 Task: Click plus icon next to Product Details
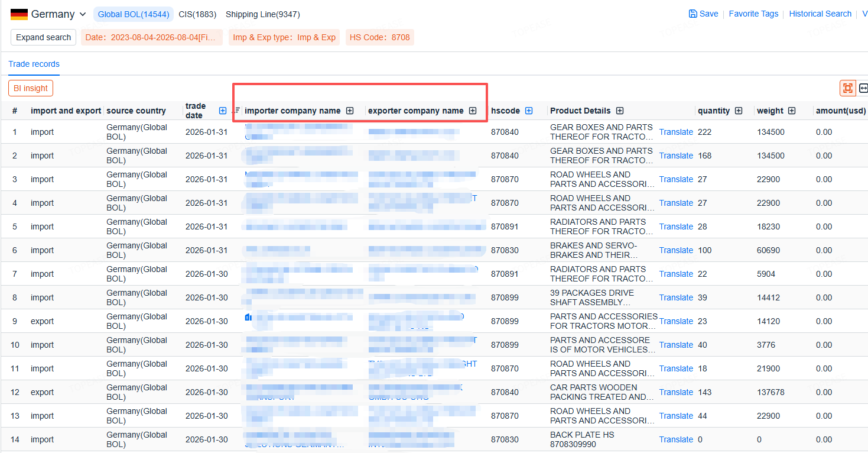620,111
